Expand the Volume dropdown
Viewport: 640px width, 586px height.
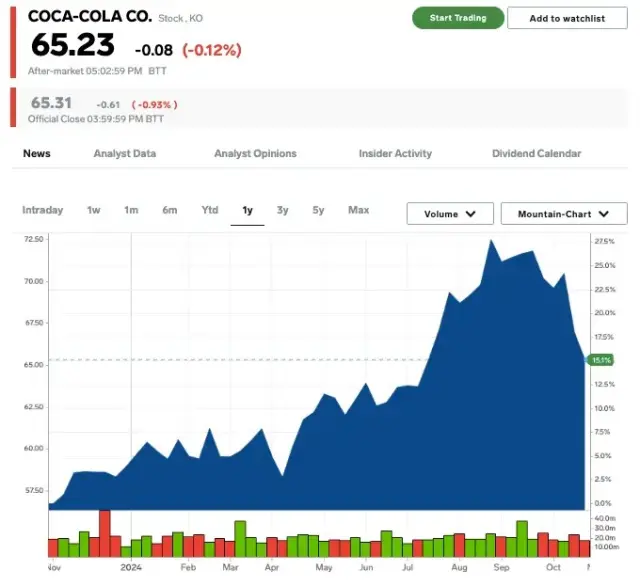450,214
